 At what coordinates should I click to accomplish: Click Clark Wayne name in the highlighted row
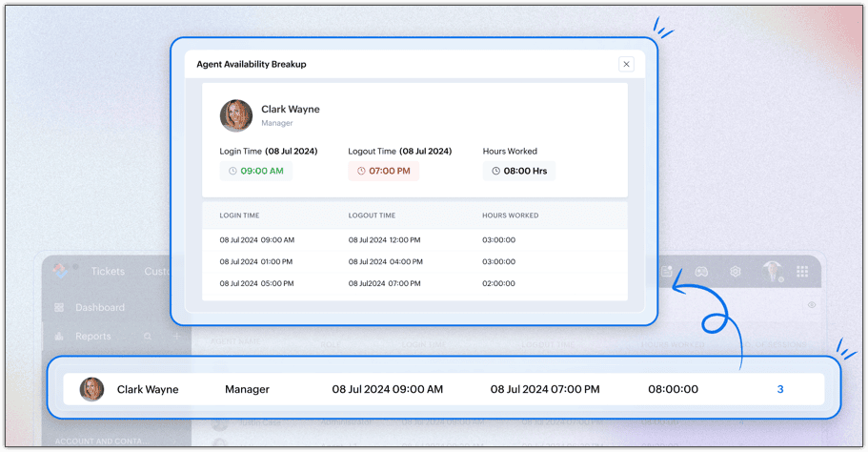click(148, 389)
